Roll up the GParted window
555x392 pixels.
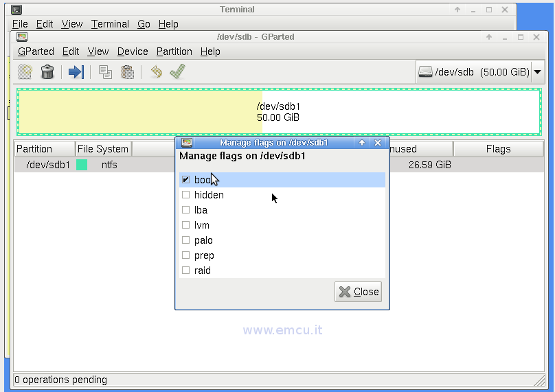pos(489,37)
